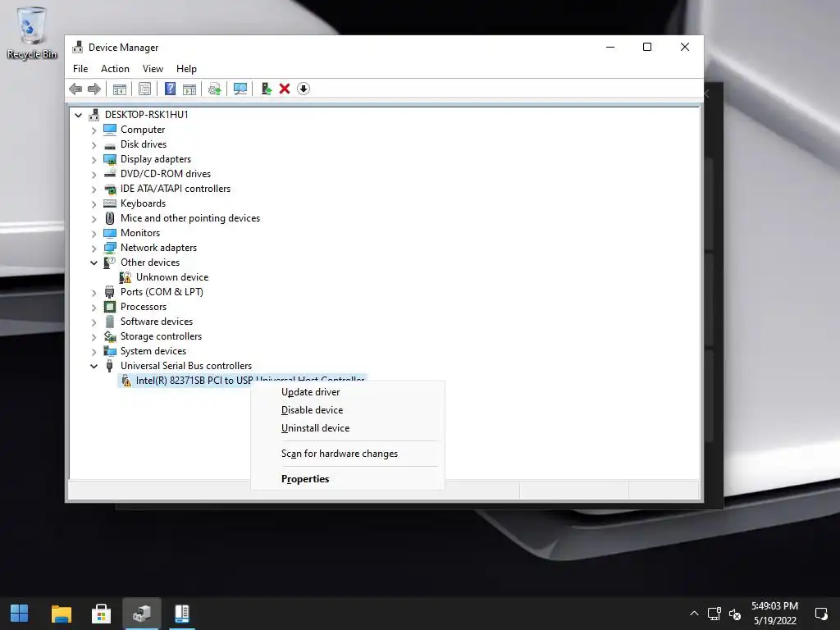Choose Uninstall device from context menu

(348, 428)
